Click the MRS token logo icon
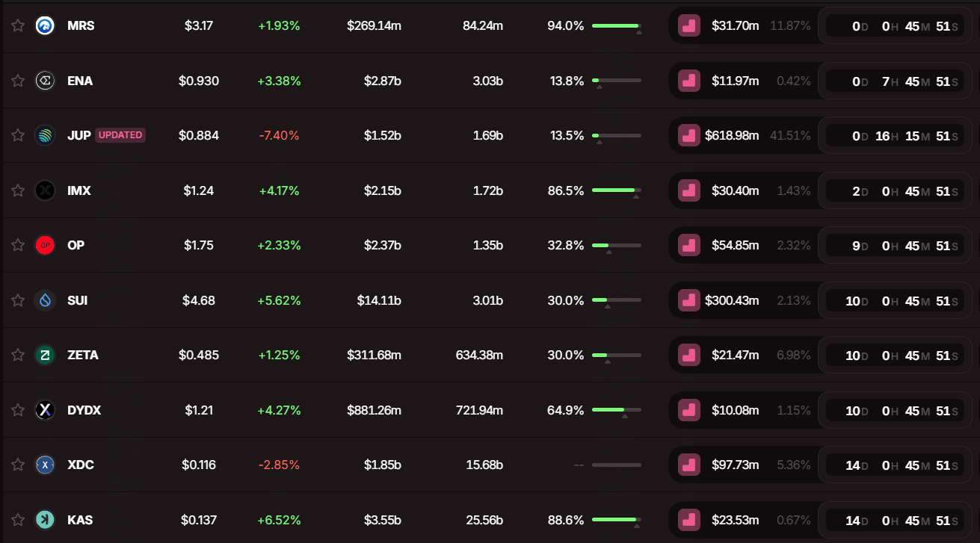The width and height of the screenshot is (980, 543). coord(45,25)
